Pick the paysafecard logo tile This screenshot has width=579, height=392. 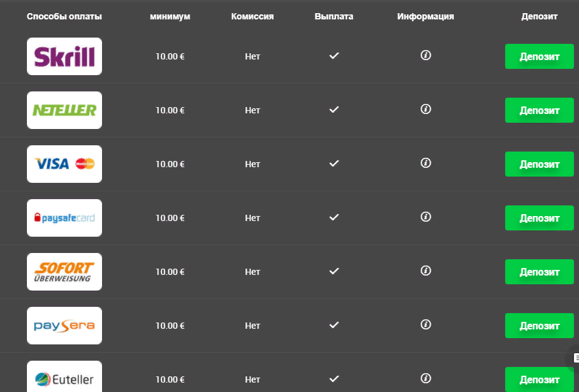click(x=64, y=218)
